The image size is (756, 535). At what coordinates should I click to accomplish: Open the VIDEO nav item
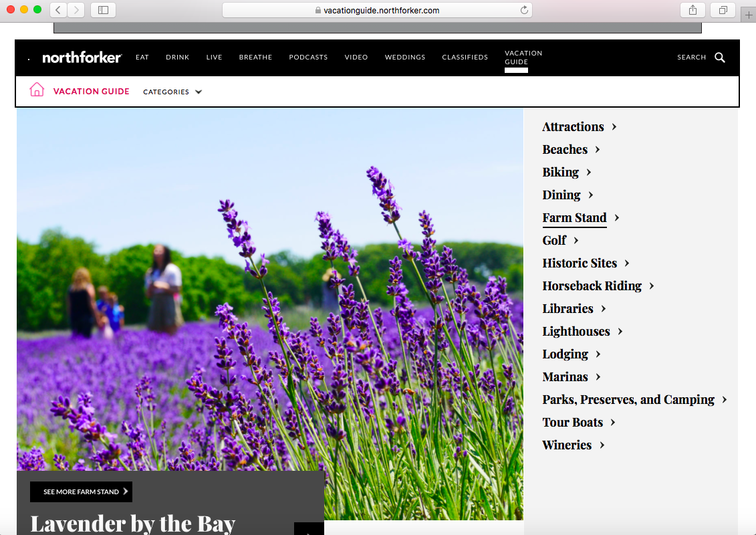pos(356,57)
